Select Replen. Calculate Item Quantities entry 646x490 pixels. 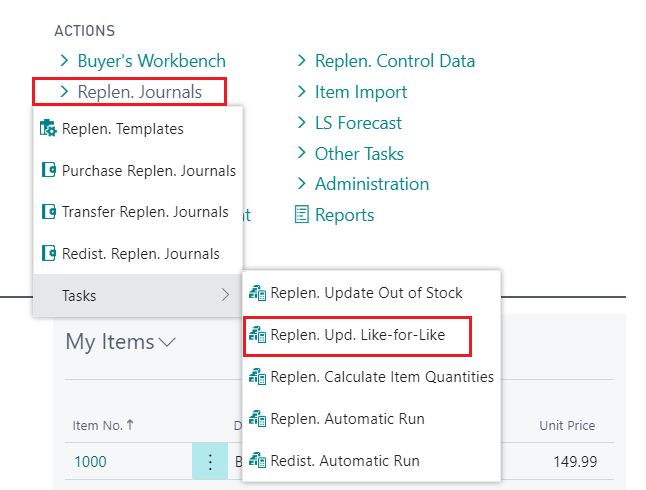click(x=382, y=377)
